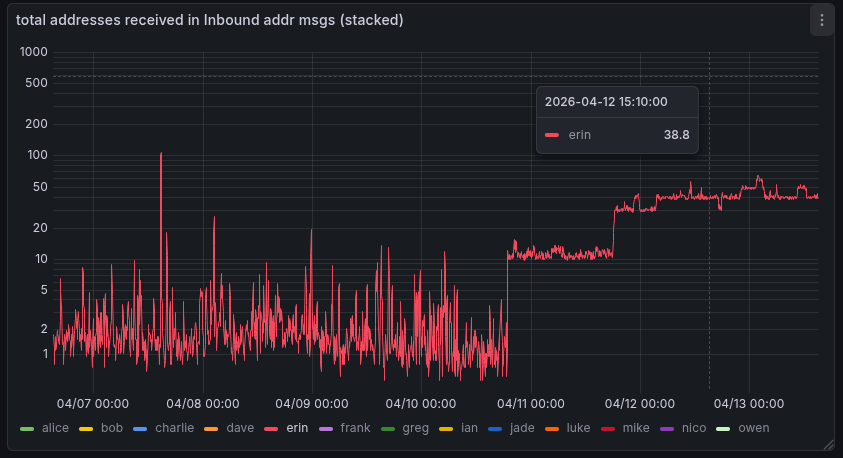Isolate the mike series in legend
The width and height of the screenshot is (843, 458).
[636, 428]
